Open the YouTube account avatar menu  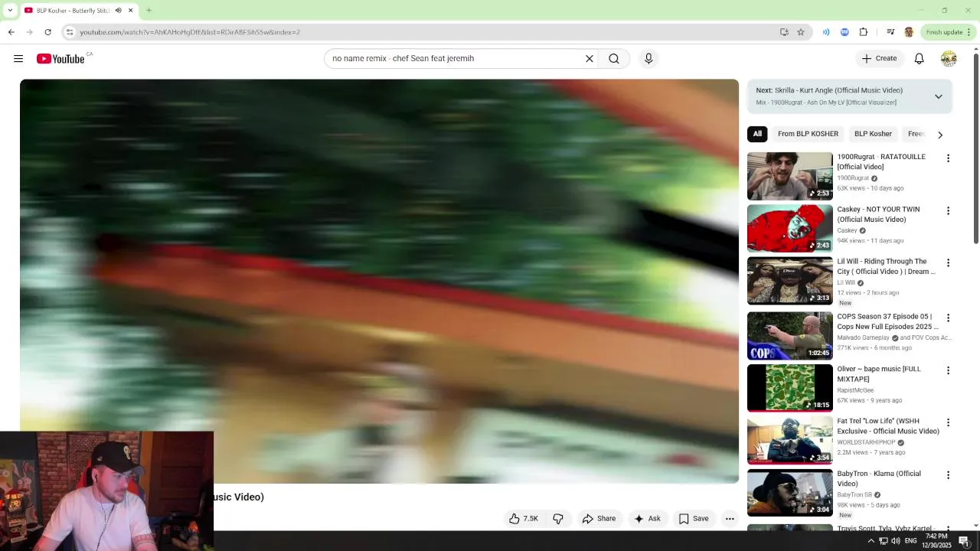(x=949, y=59)
